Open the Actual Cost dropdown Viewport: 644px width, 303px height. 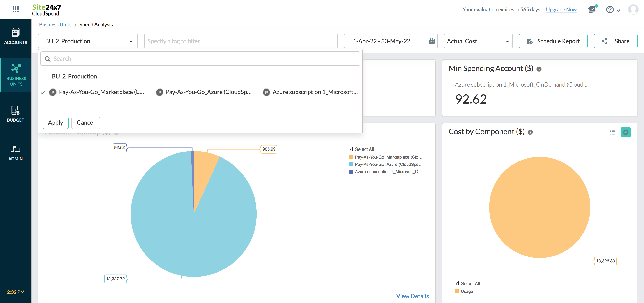(x=478, y=41)
